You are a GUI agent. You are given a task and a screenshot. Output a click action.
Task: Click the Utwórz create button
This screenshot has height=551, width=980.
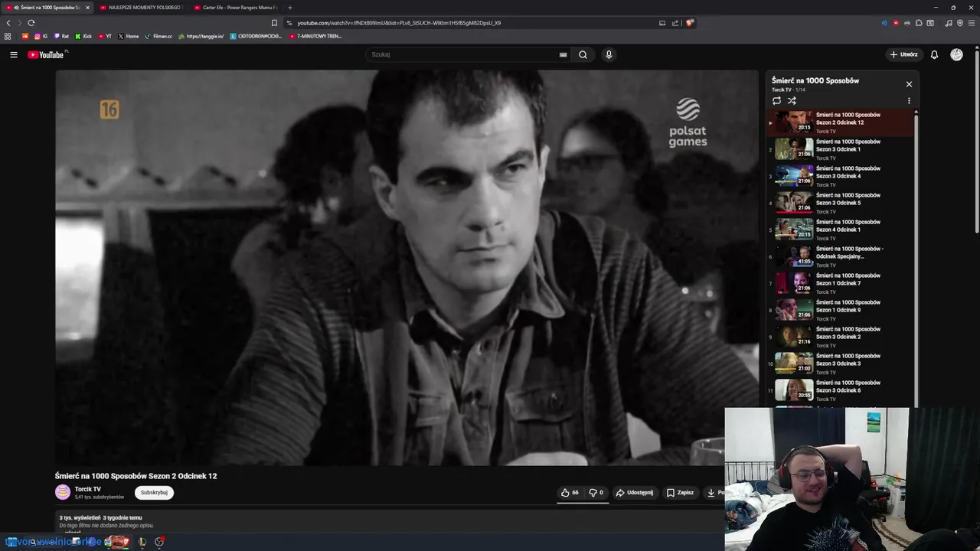(x=903, y=54)
